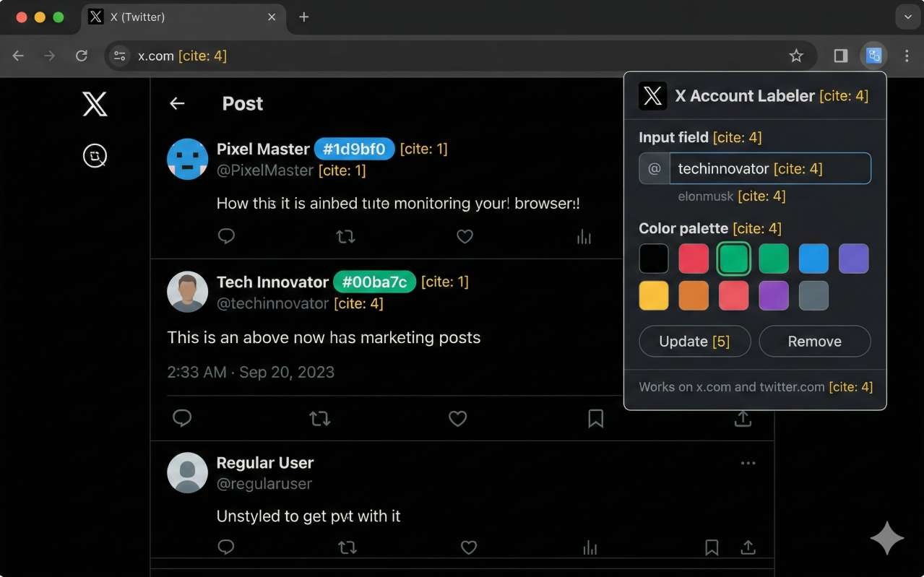Open a new browser tab
The width and height of the screenshot is (924, 577).
(303, 17)
